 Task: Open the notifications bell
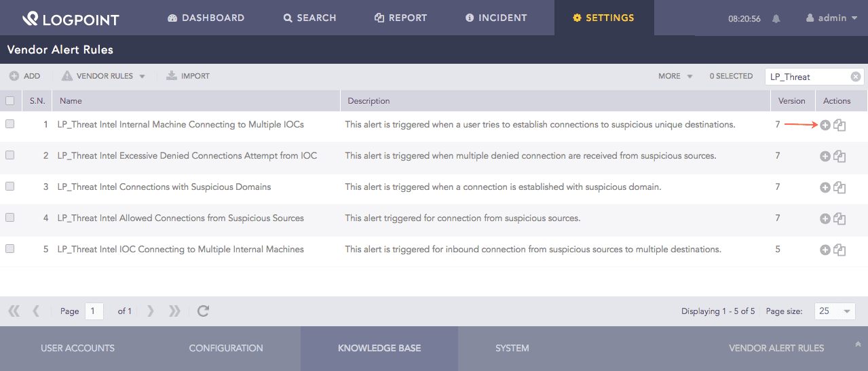coord(776,19)
